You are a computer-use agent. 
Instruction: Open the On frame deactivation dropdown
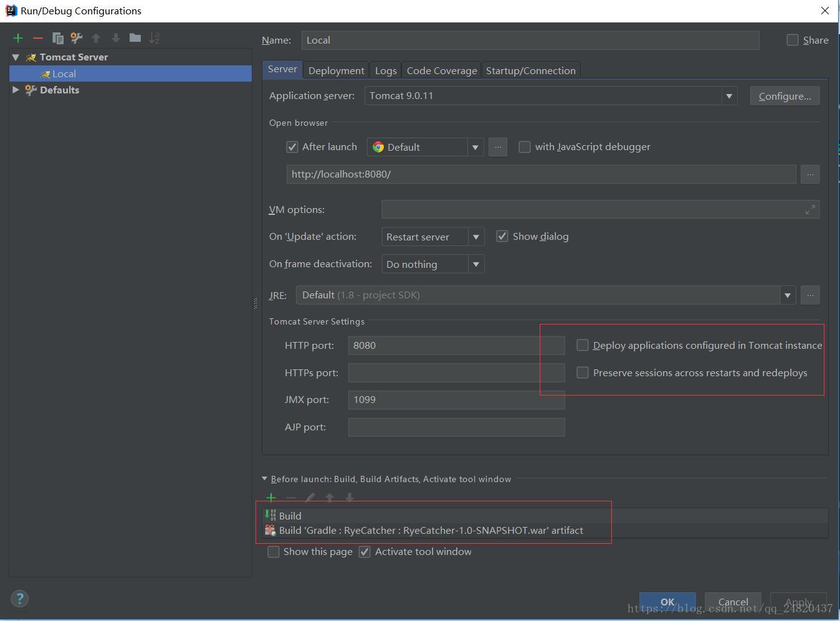point(476,264)
